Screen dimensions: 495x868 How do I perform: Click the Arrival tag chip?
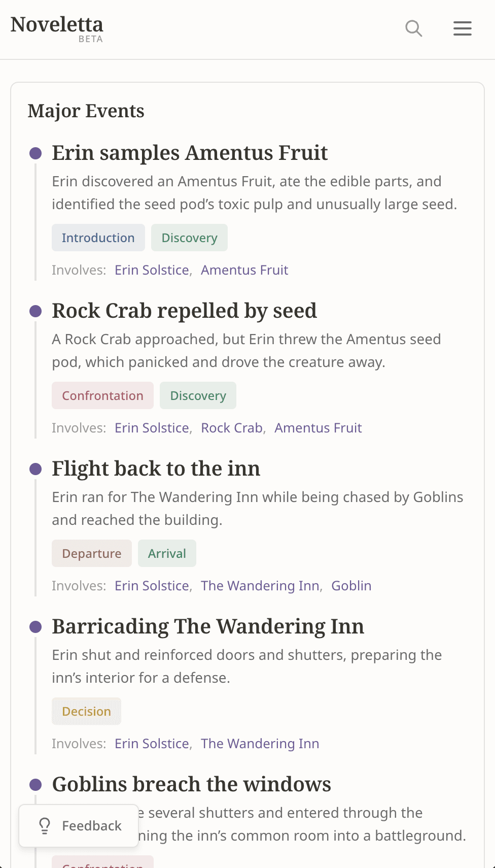click(167, 553)
